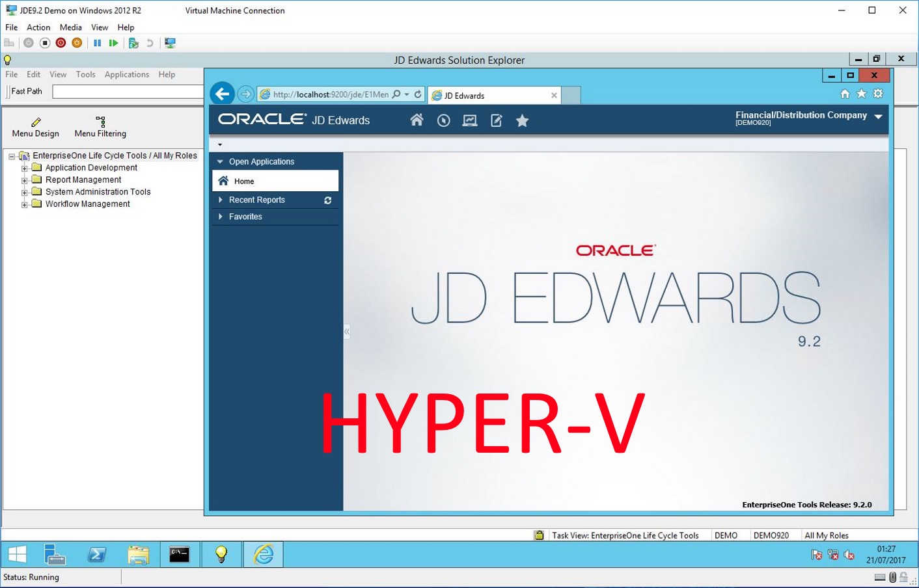Open the edit/personalize pencil icon
This screenshot has height=588, width=919.
coord(496,120)
